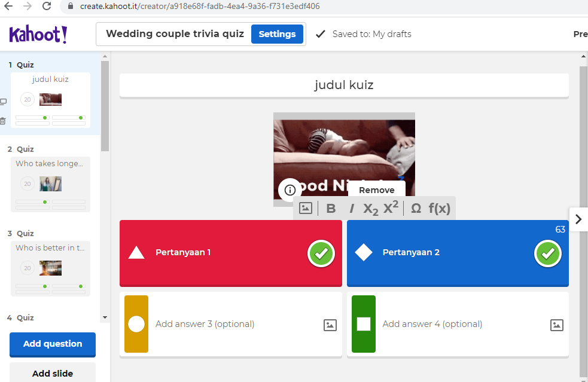
Task: Open the f(x) equation editor
Action: (x=439, y=209)
